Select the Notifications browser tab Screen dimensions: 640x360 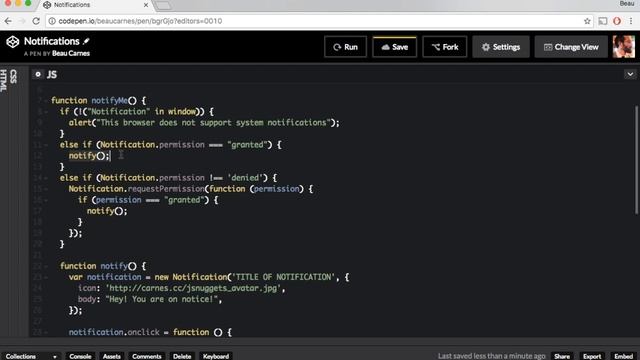(96, 5)
